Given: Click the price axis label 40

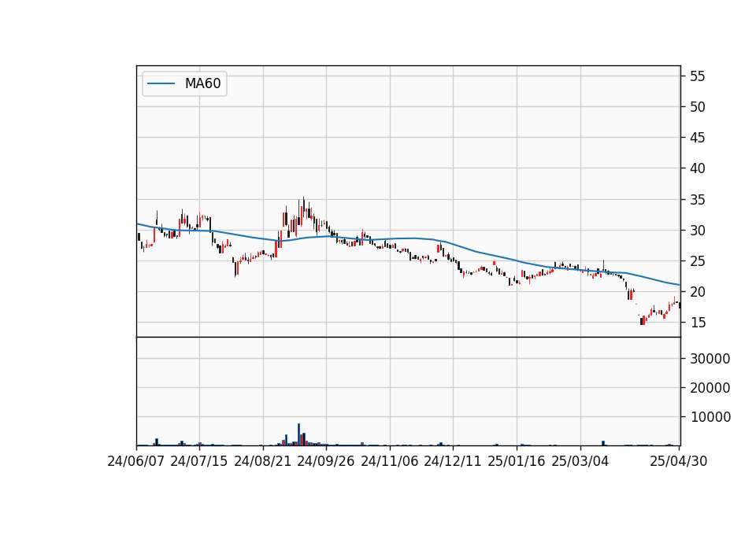Looking at the screenshot, I should point(698,168).
